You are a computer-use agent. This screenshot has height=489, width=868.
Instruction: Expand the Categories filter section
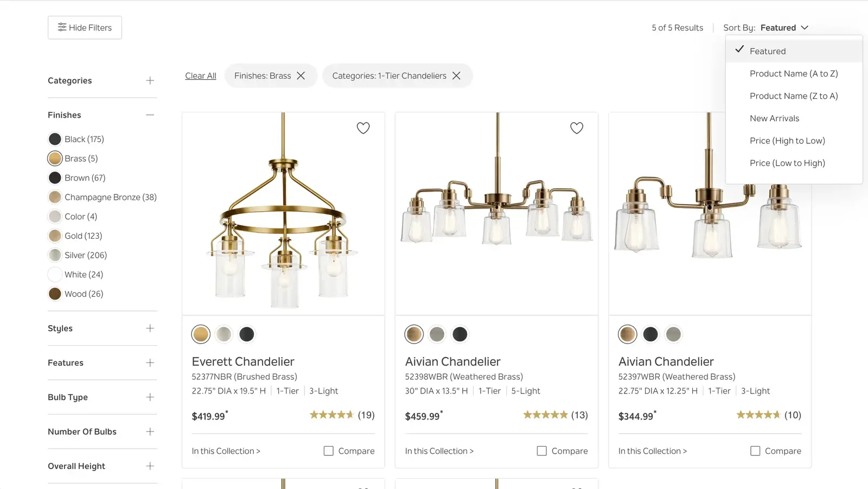(150, 81)
